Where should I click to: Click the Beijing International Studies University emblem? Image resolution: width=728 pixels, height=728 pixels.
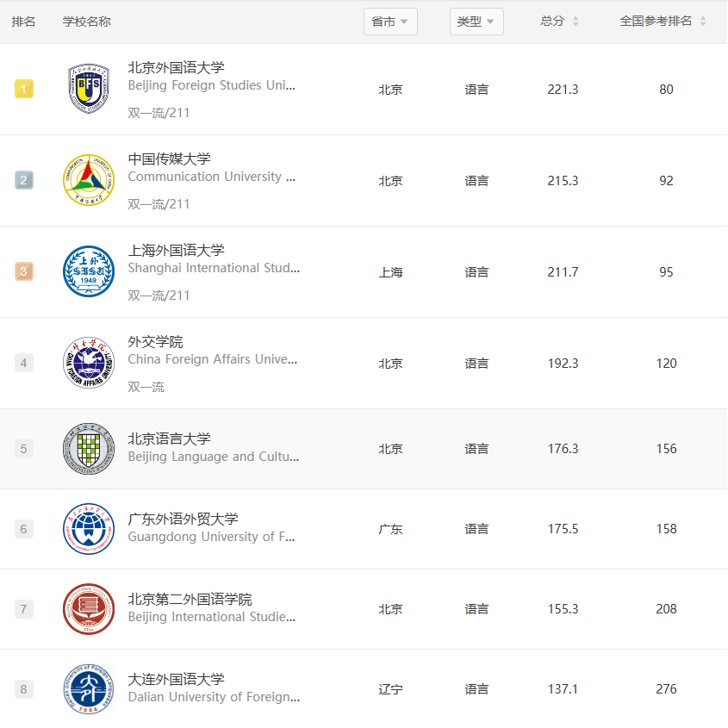click(89, 609)
